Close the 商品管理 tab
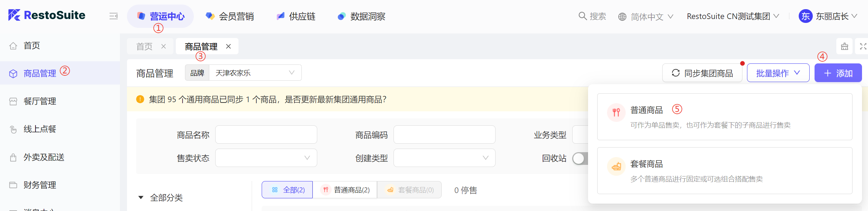Screen dimensions: 868x211 (228, 46)
